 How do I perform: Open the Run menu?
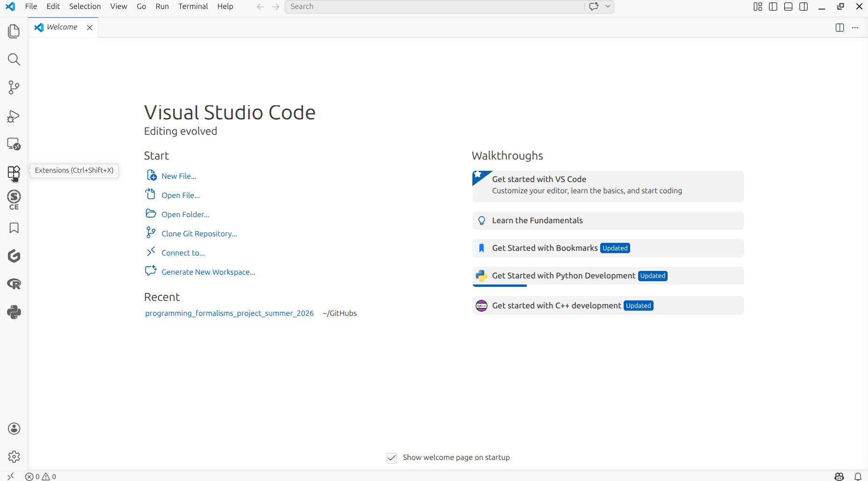[162, 7]
